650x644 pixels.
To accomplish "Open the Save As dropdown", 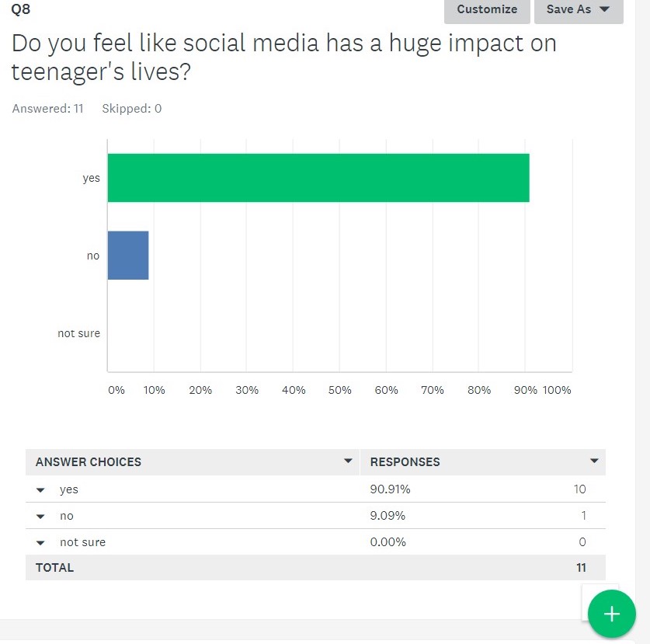I will coord(579,10).
